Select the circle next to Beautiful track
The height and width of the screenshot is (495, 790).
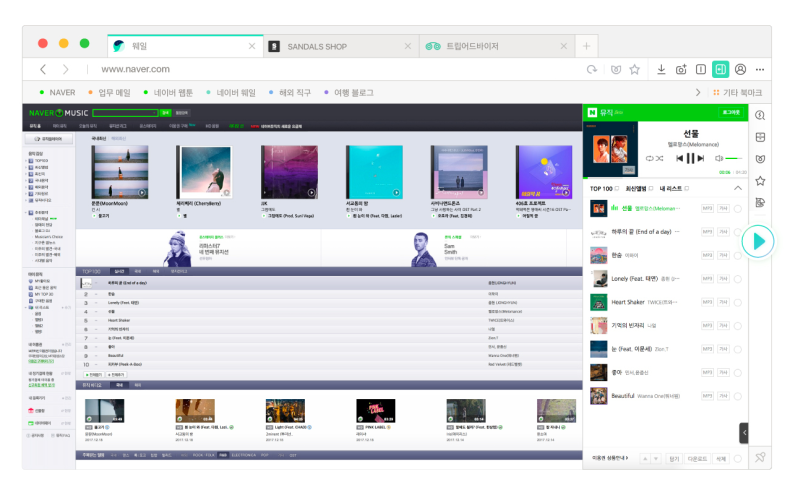tap(738, 396)
